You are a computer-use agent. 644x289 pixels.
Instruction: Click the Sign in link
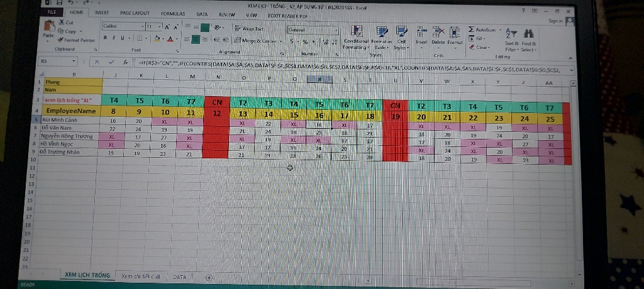(555, 20)
